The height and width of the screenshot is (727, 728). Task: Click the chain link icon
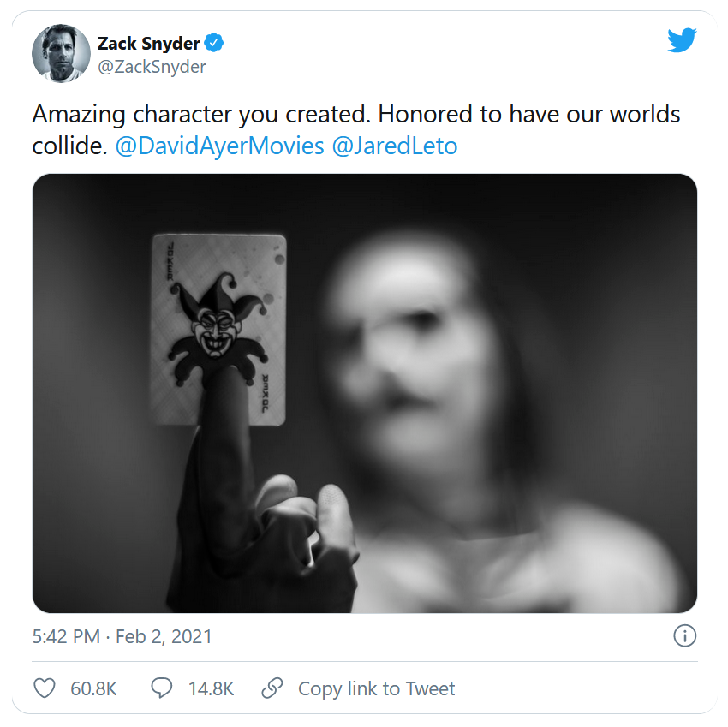(272, 688)
